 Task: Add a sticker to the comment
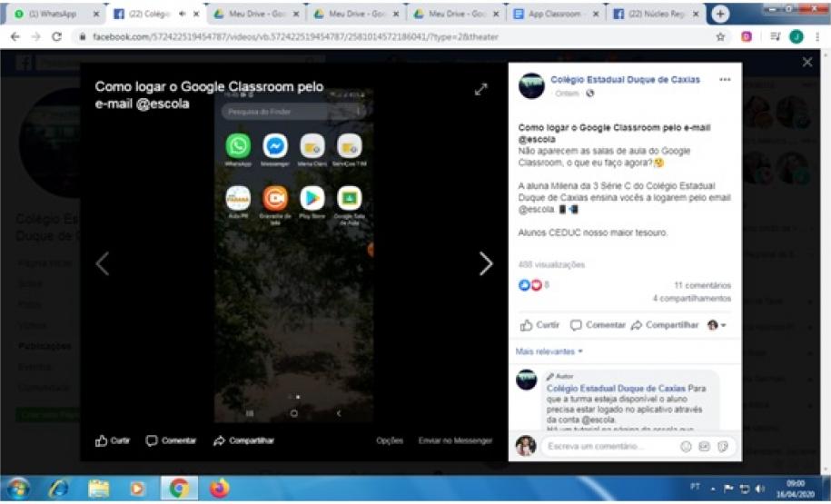[x=723, y=447]
